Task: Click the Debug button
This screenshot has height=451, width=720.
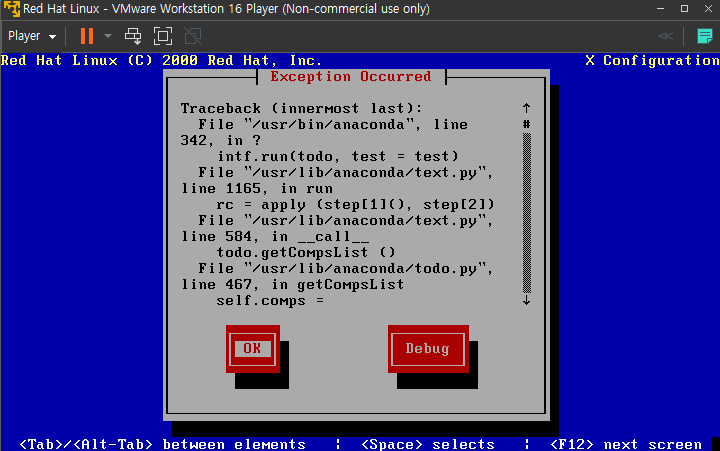Action: (428, 349)
